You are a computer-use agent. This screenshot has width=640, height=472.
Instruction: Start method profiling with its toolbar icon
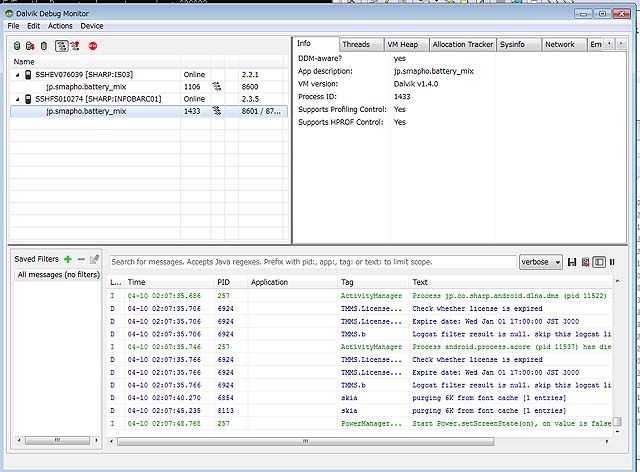point(75,46)
